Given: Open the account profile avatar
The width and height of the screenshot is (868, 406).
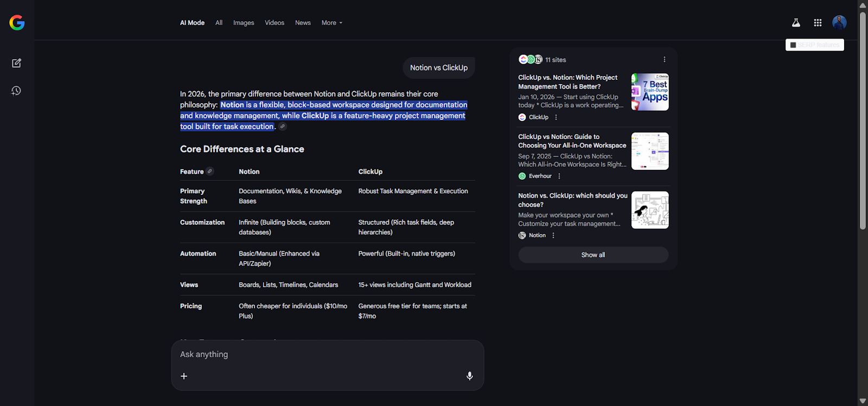Looking at the screenshot, I should click(839, 23).
